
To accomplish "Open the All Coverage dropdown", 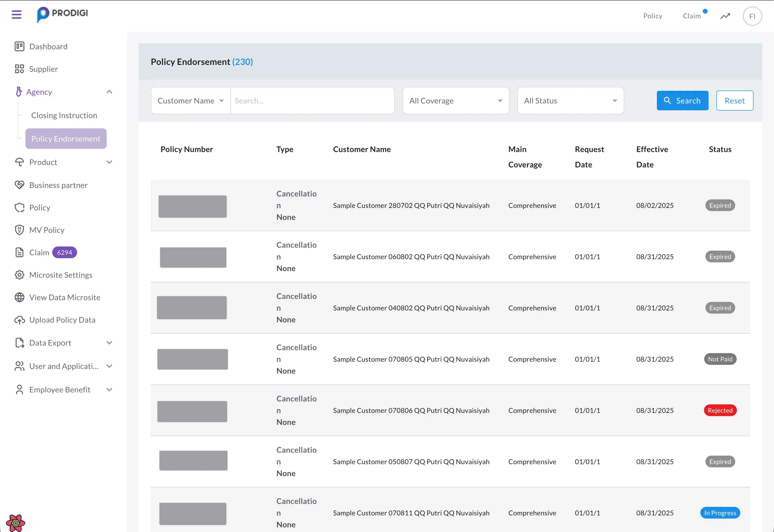I will click(455, 101).
